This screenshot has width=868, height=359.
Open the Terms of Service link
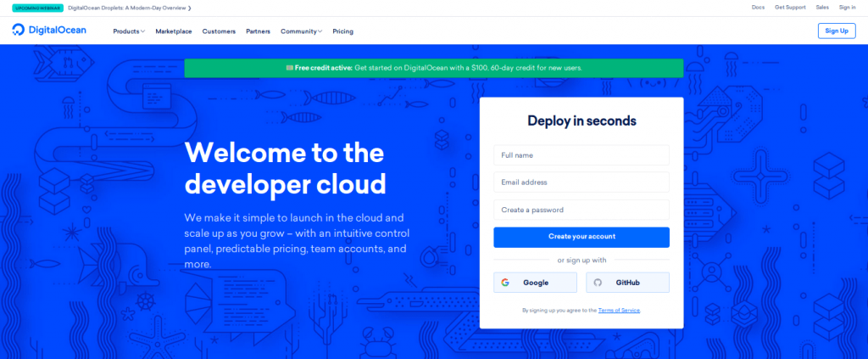click(619, 311)
